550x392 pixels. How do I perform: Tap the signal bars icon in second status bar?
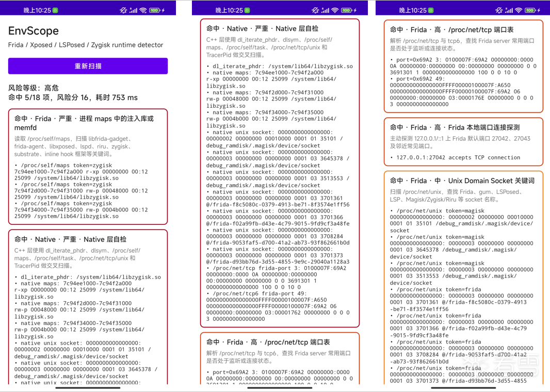(x=325, y=10)
